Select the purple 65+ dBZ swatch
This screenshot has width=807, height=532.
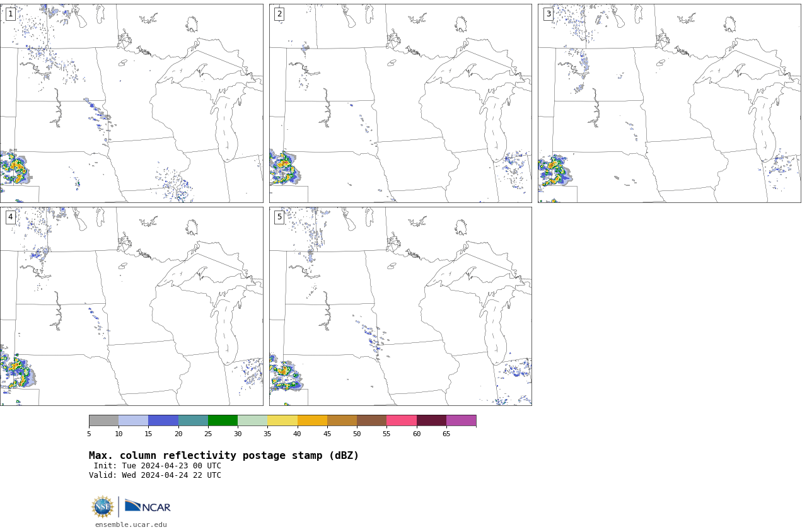pyautogui.click(x=461, y=420)
